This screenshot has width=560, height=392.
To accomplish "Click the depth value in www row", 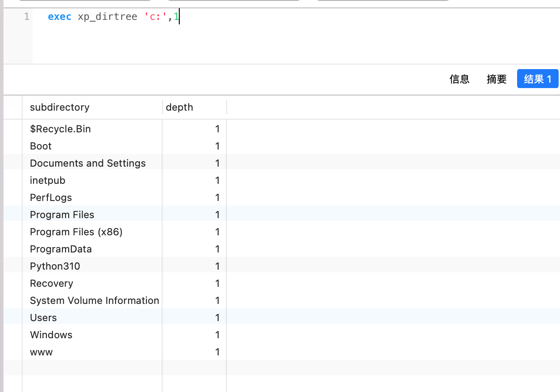I will pyautogui.click(x=217, y=352).
